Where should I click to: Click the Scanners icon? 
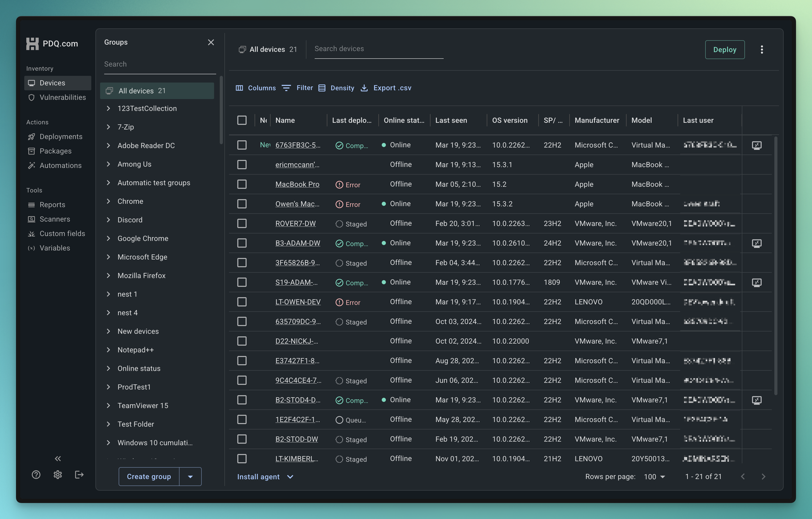click(31, 219)
